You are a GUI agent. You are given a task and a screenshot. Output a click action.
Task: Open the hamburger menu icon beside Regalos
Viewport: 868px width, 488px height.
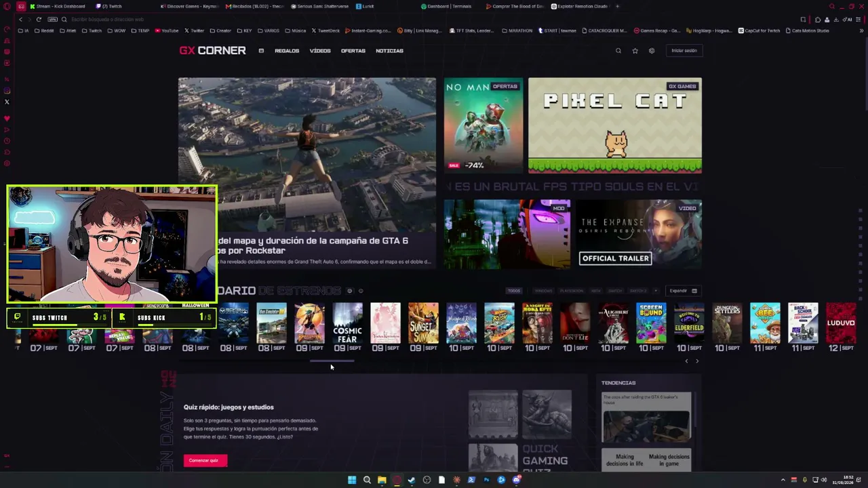click(x=261, y=51)
